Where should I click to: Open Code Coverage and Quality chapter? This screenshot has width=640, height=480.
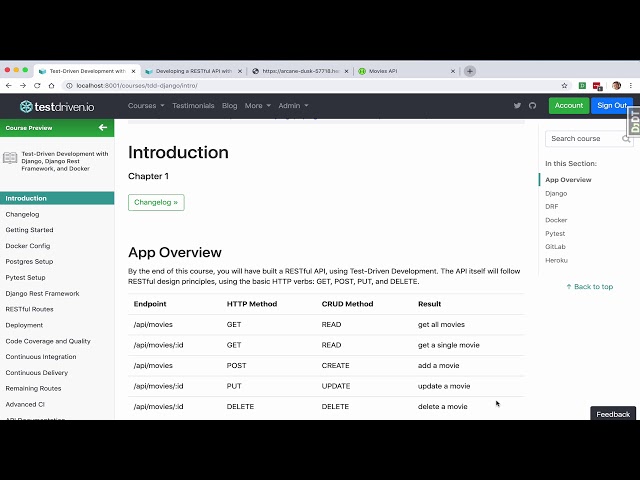pyautogui.click(x=48, y=341)
